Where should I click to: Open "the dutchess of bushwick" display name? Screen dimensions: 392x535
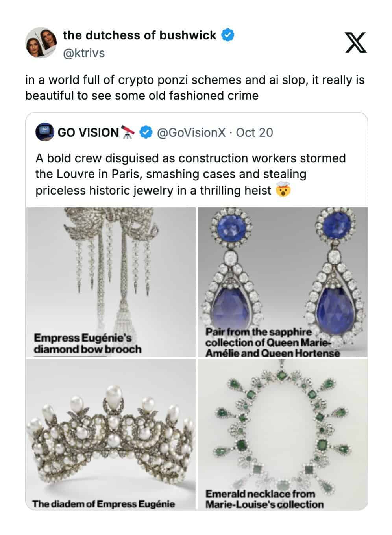pyautogui.click(x=139, y=35)
